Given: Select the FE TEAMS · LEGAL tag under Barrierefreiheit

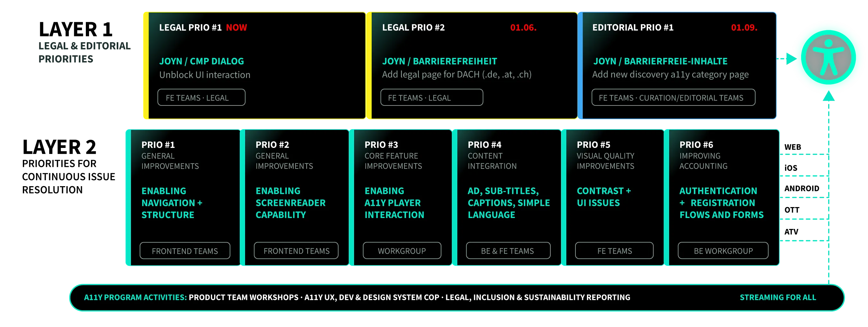Looking at the screenshot, I should click(432, 97).
